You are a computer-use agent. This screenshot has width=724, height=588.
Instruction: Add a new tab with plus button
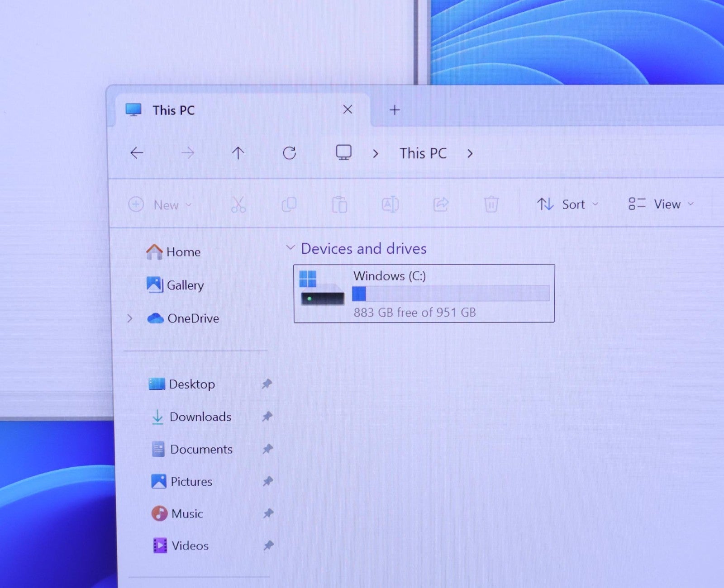pyautogui.click(x=395, y=110)
